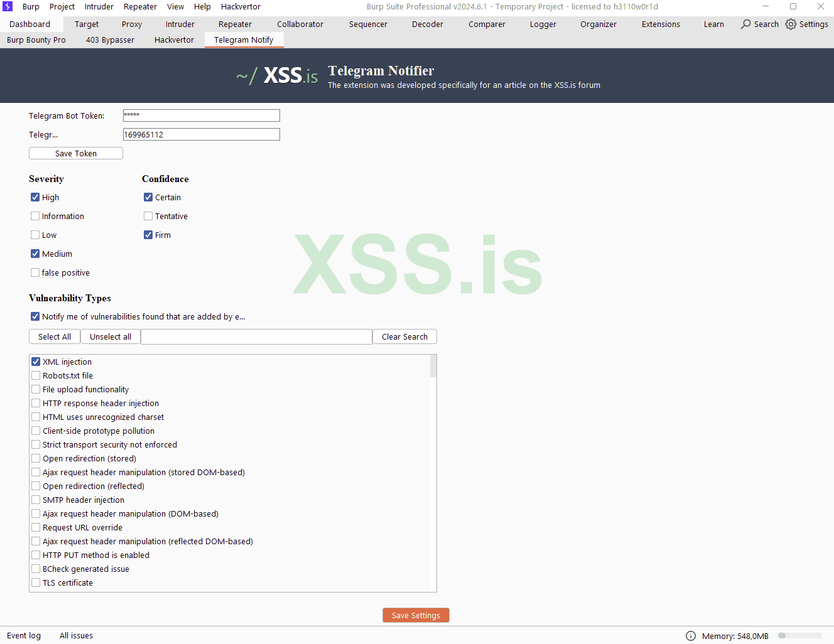The image size is (834, 644).
Task: Focus the Telegram chat ID field
Action: pyautogui.click(x=202, y=134)
